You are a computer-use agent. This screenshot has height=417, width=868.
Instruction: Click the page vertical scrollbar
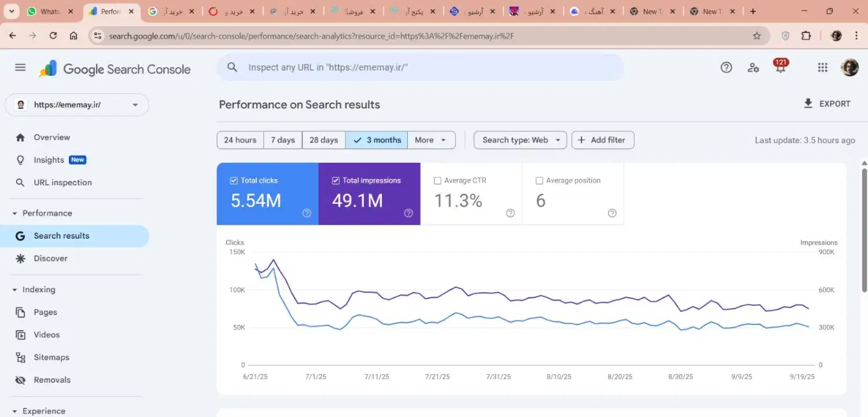point(864,232)
